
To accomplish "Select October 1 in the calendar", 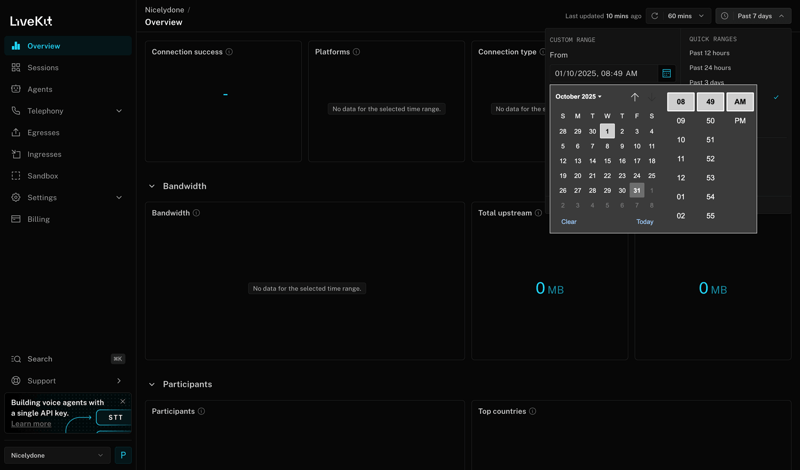I will tap(607, 131).
